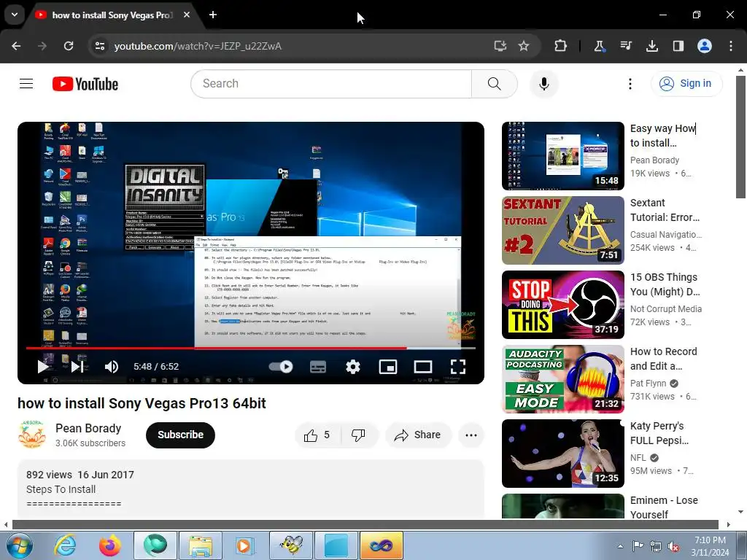Search with your voice microphone

[543, 84]
